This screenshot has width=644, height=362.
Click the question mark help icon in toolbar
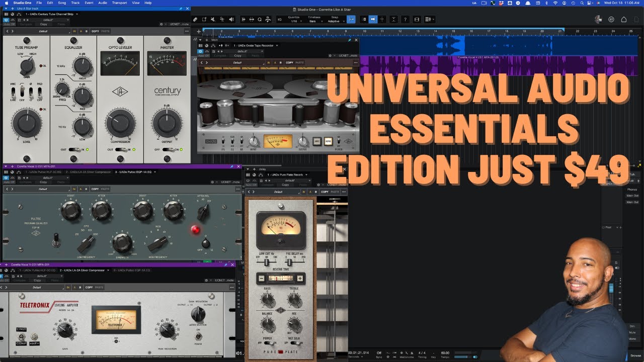coord(405,20)
